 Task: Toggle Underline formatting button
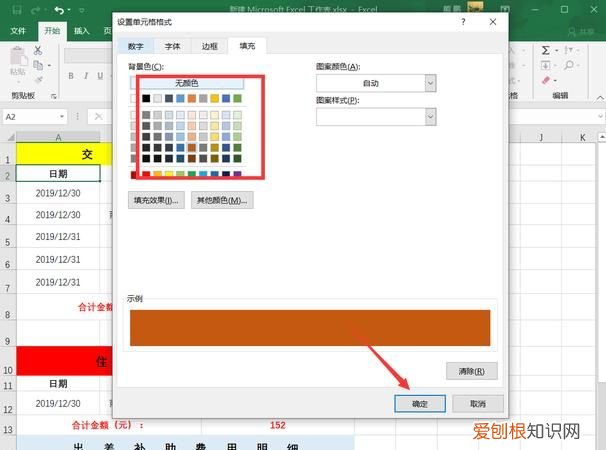[x=100, y=76]
